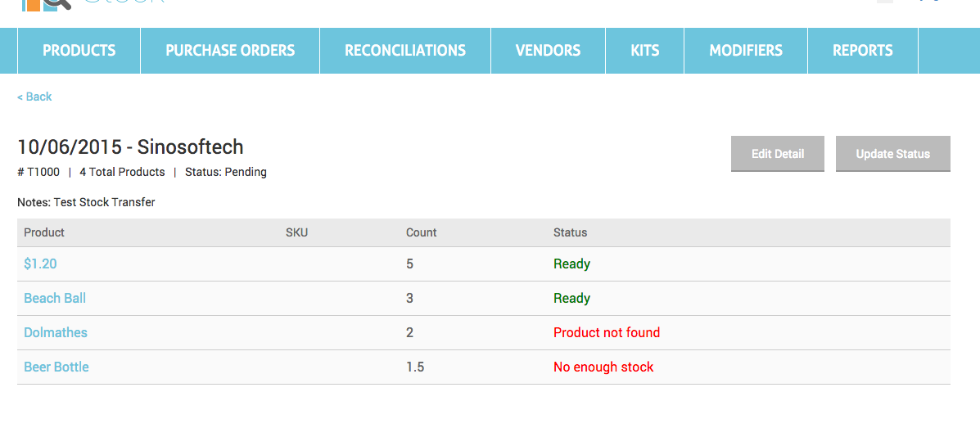Open the Vendors section
The width and height of the screenshot is (980, 428).
(x=548, y=51)
